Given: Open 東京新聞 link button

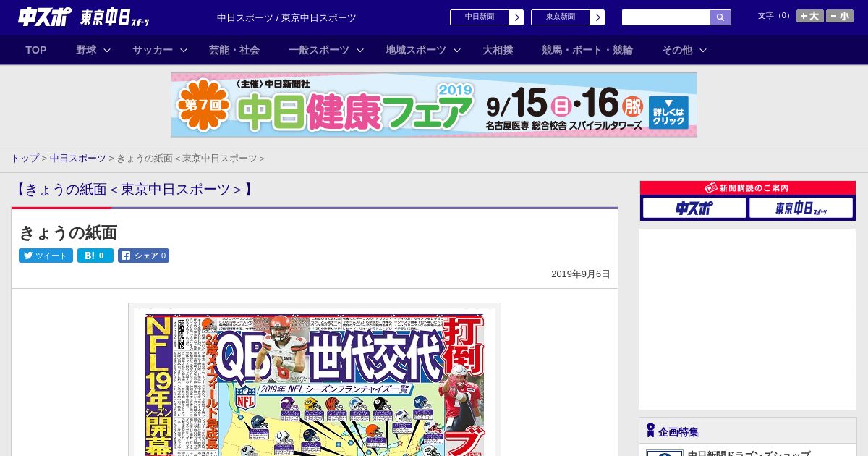Looking at the screenshot, I should pos(561,17).
